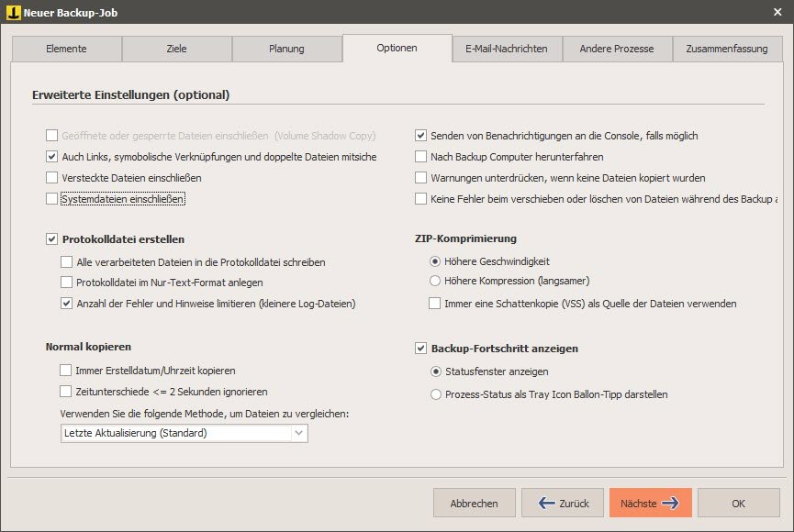
Task: Confirm with the OK button
Action: (x=739, y=503)
